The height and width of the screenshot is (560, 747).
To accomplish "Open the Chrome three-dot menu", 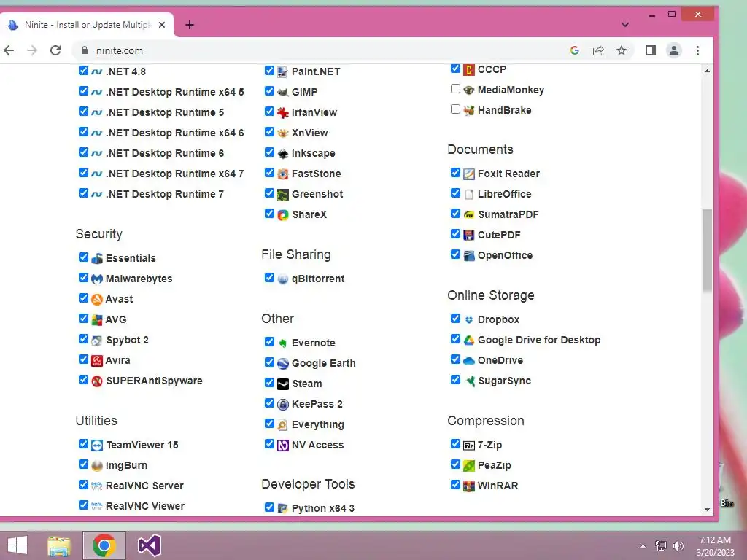I will click(697, 50).
